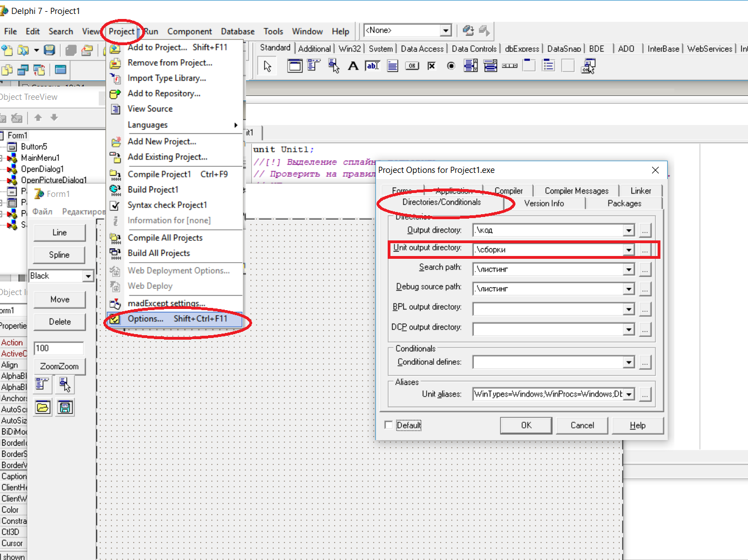Select the arrow pointer in component palette

[267, 66]
